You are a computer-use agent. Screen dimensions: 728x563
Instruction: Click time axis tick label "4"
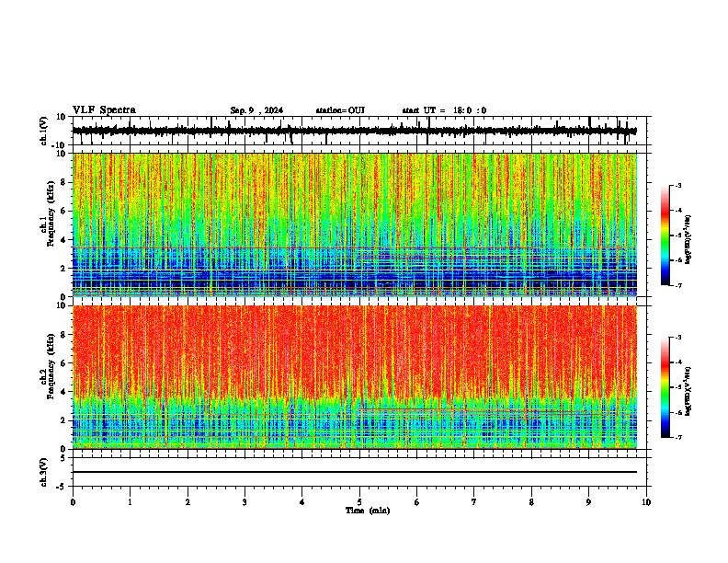pyautogui.click(x=302, y=502)
